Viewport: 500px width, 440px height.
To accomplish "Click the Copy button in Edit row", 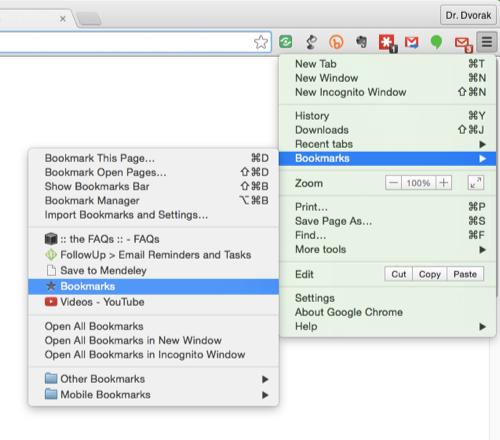I will click(x=430, y=274).
